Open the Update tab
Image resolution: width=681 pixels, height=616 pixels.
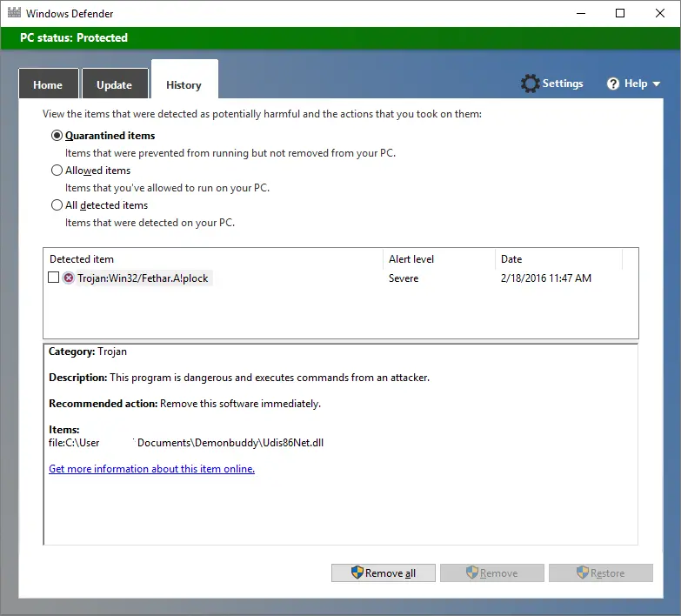tap(114, 85)
